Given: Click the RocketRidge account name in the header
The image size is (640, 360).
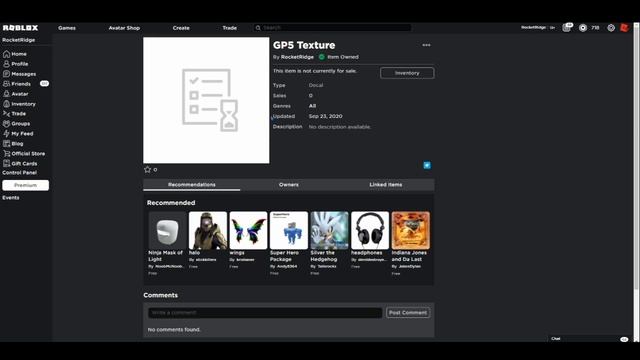Looking at the screenshot, I should point(533,27).
